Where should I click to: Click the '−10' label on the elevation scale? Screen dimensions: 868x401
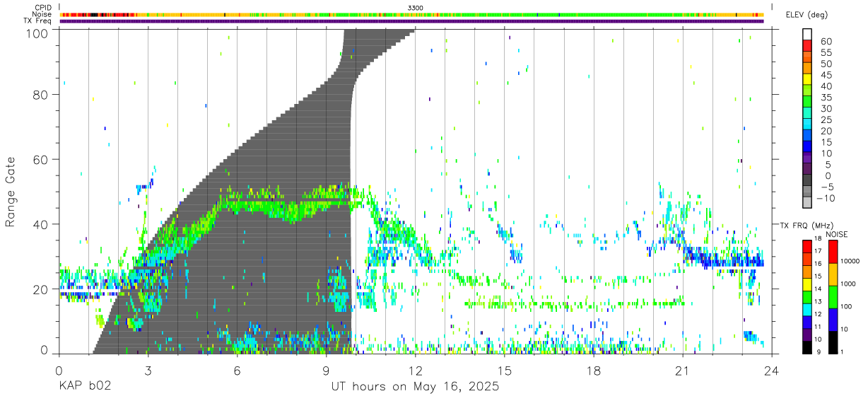tap(824, 199)
